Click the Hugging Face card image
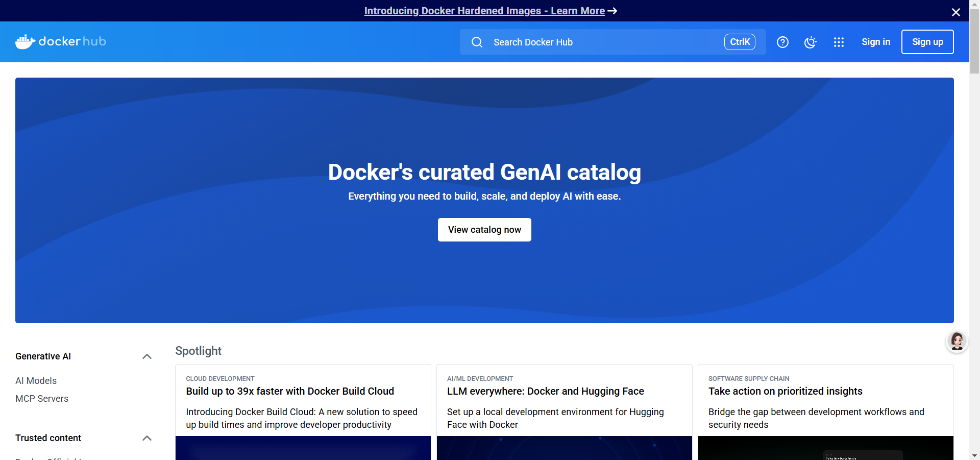This screenshot has width=980, height=460. (565, 448)
